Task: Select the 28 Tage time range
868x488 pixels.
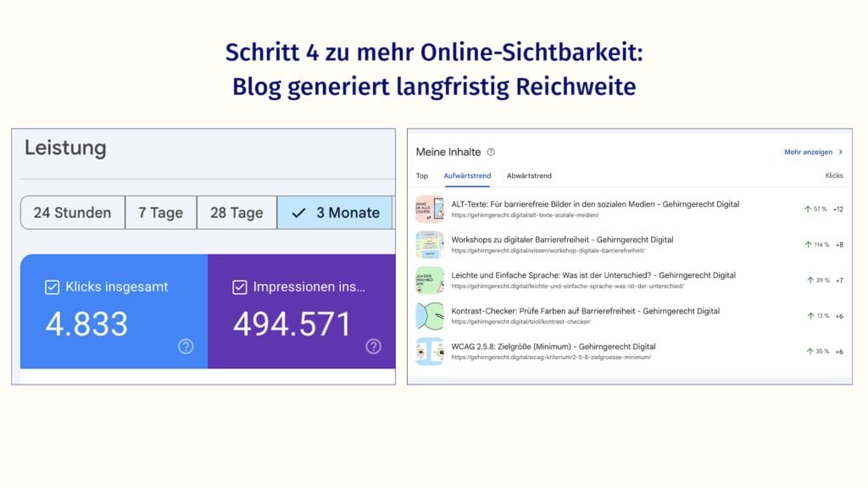Action: point(236,213)
